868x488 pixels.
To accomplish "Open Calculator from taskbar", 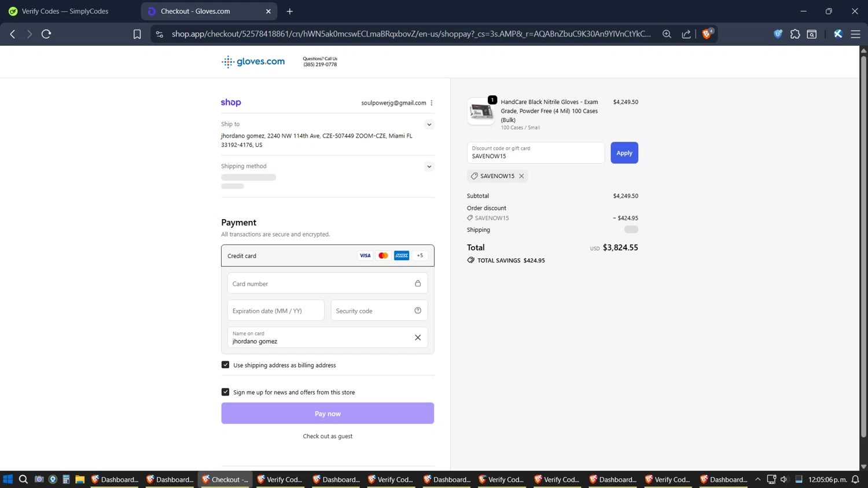I will pyautogui.click(x=66, y=479).
